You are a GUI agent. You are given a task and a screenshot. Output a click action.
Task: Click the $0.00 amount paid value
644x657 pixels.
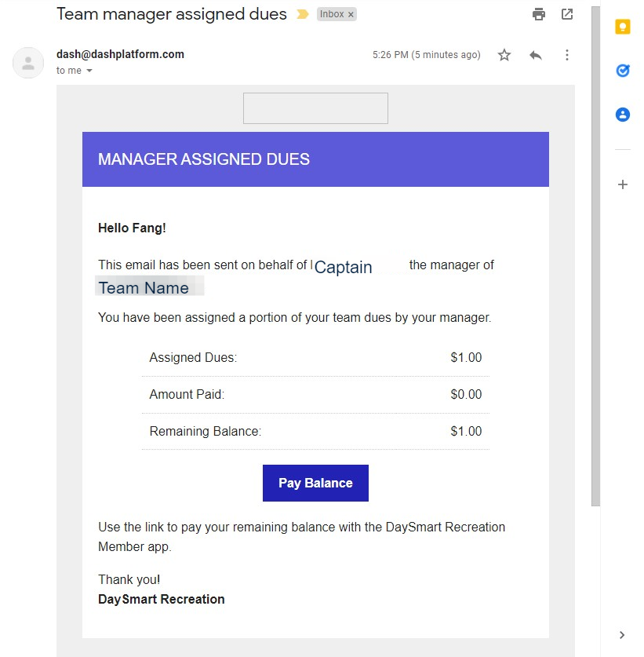pos(466,394)
